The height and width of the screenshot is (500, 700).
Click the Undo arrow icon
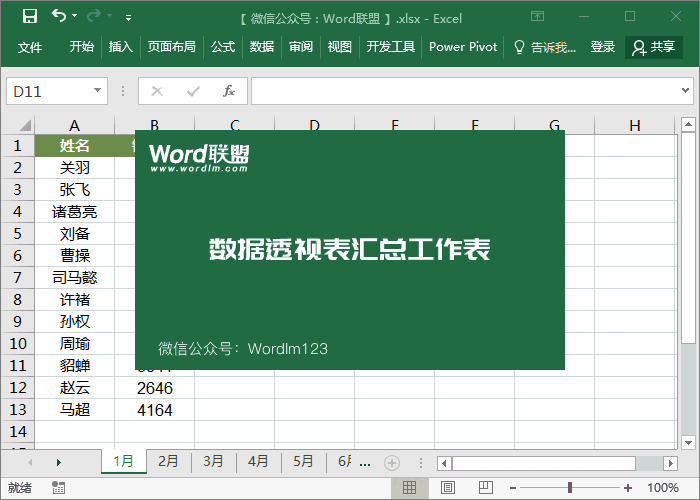coord(59,16)
